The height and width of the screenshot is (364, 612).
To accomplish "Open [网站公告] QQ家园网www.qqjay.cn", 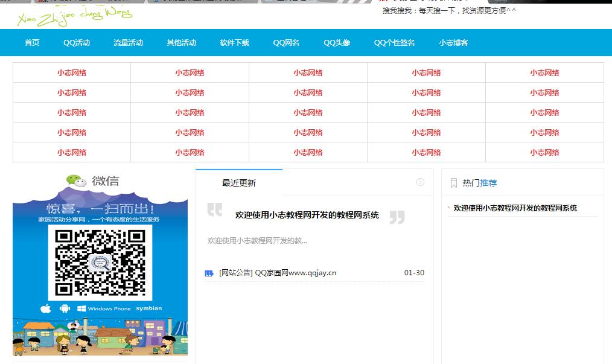I will click(278, 273).
